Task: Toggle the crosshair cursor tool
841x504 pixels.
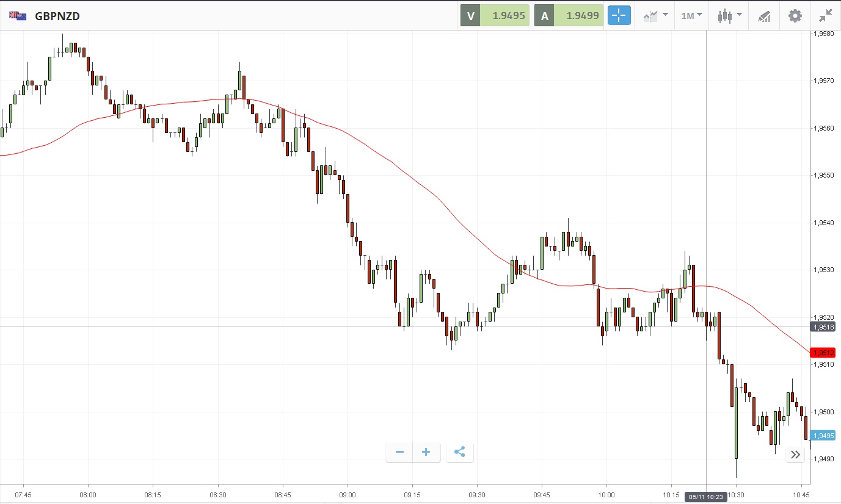Action: (619, 16)
